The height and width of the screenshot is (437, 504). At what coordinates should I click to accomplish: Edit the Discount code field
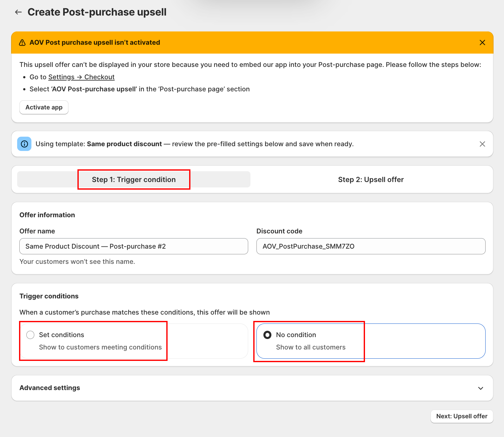tap(371, 246)
